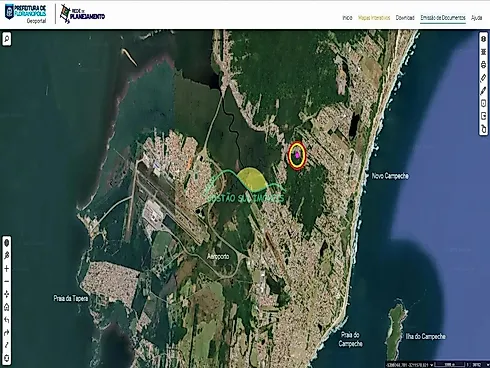Screen dimensions: 490x368
Task: Open the Ajuda menu item
Action: (477, 18)
